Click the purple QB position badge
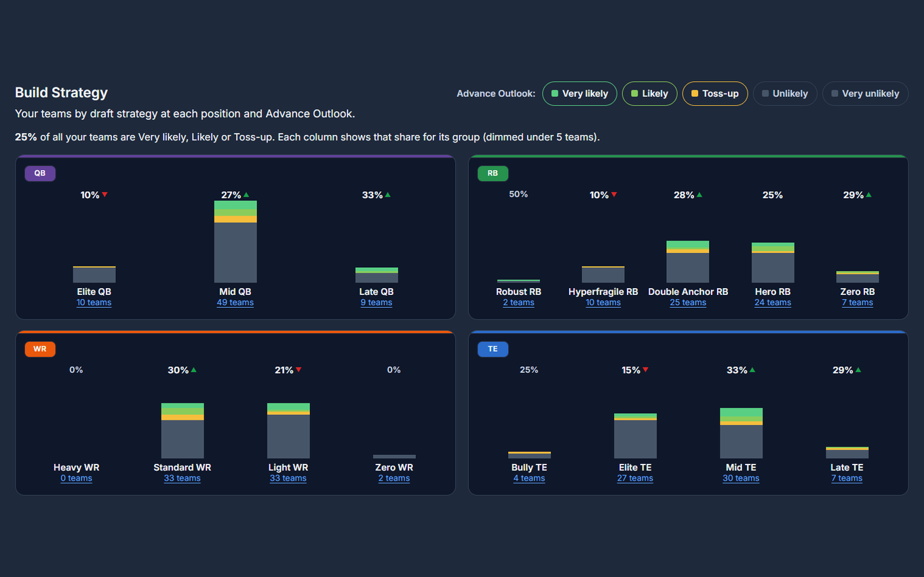The image size is (924, 577). click(x=40, y=173)
